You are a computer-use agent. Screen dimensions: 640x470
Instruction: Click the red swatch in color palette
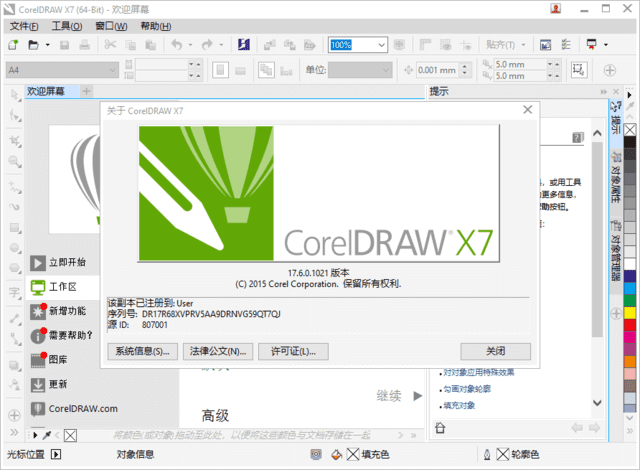(x=630, y=325)
